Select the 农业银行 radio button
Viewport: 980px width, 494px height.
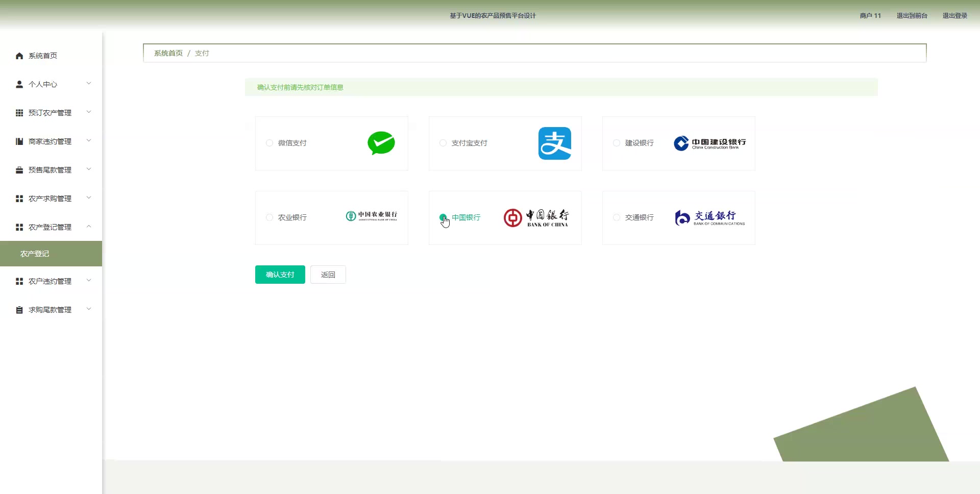click(x=269, y=217)
